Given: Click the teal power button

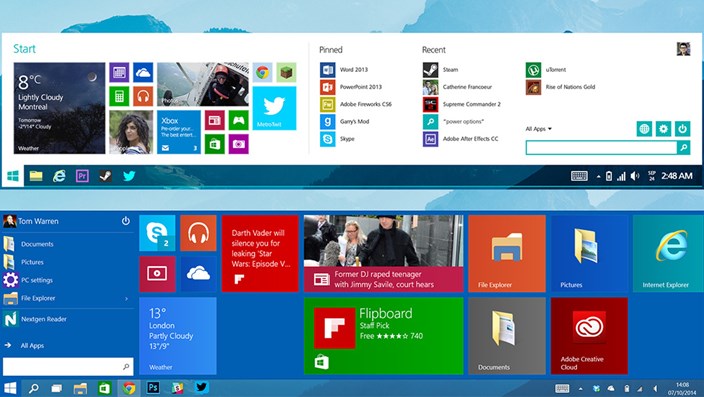Looking at the screenshot, I should (x=682, y=129).
